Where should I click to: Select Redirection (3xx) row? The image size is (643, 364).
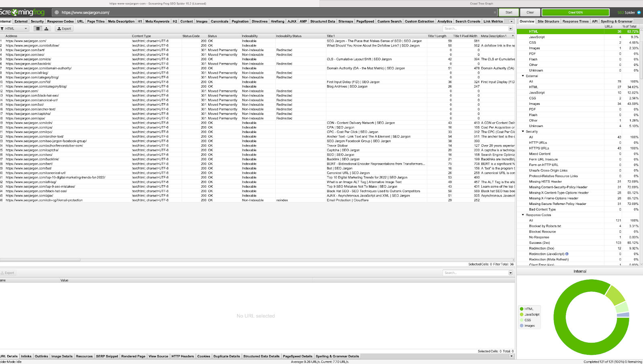(578, 248)
